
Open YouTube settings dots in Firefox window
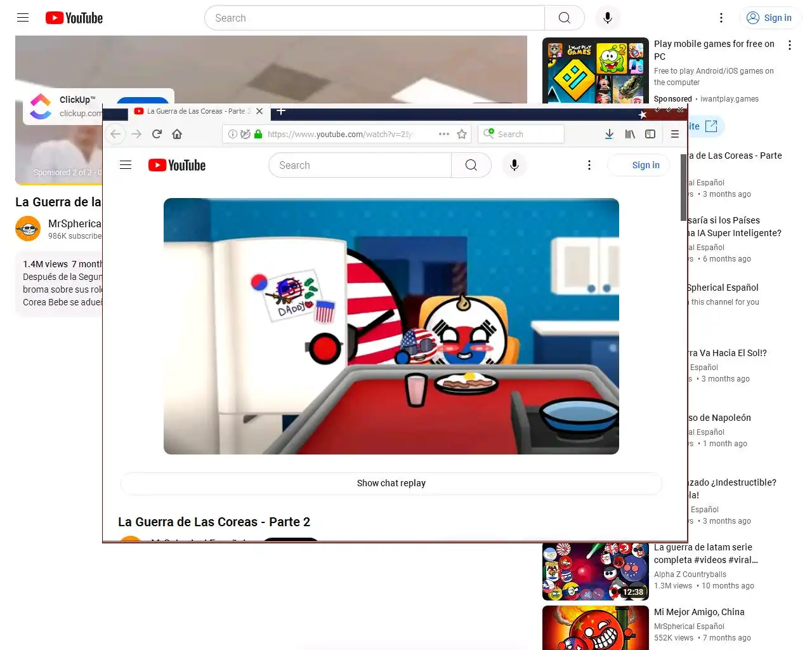pos(589,165)
